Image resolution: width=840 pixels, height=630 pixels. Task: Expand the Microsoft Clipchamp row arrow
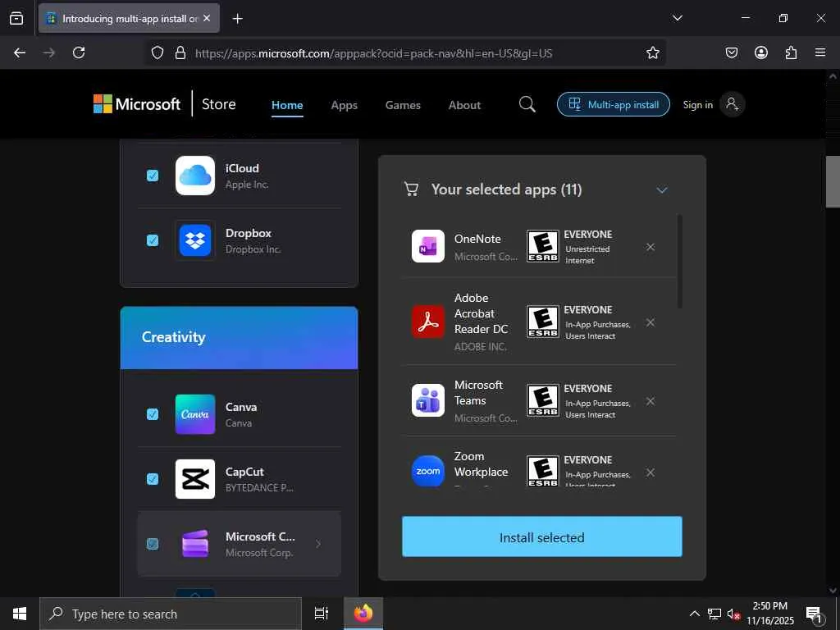tap(318, 544)
